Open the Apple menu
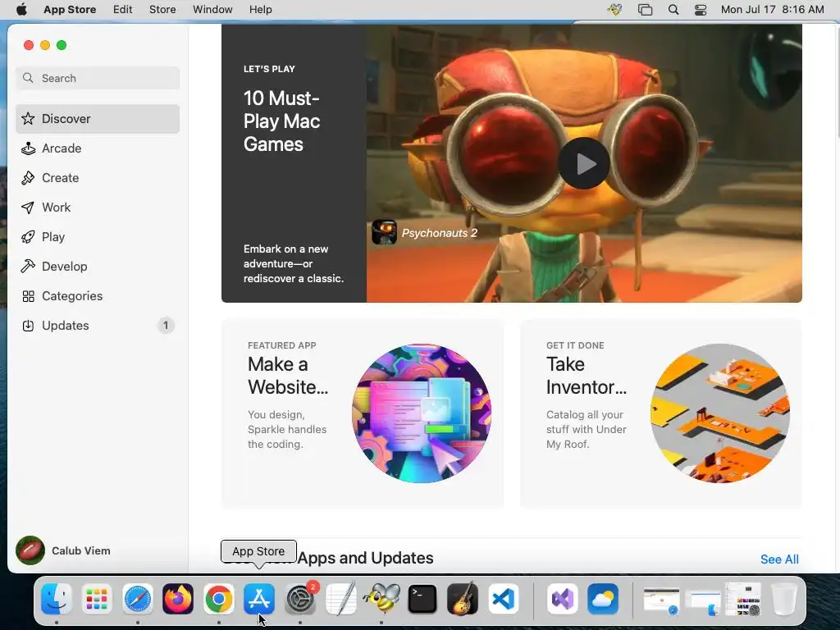The width and height of the screenshot is (840, 630). point(21,10)
